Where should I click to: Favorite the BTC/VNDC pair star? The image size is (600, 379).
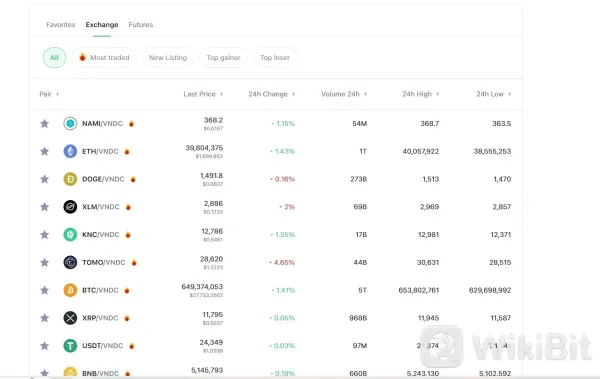[44, 290]
